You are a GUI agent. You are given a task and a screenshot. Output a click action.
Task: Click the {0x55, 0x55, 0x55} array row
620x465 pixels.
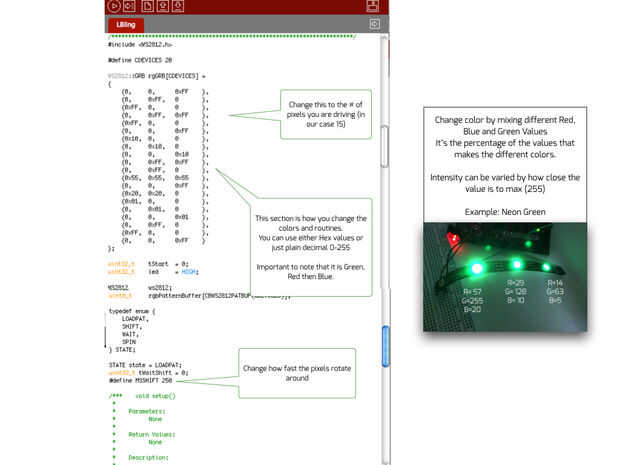click(x=164, y=178)
